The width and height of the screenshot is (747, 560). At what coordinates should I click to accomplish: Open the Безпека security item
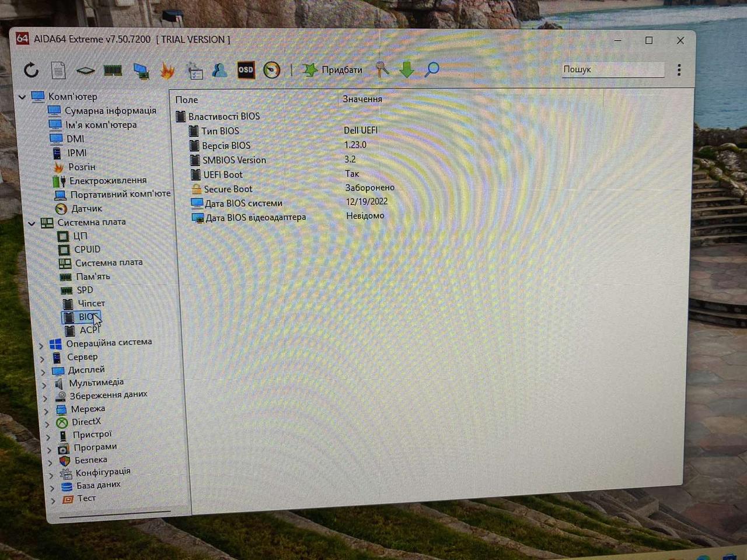coord(90,460)
